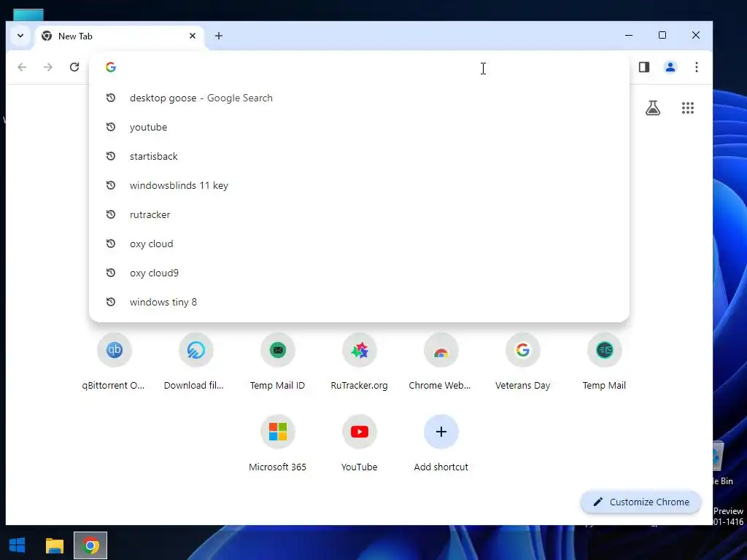The height and width of the screenshot is (560, 747).
Task: Choose the 'rutracker' suggestion
Action: 359,215
